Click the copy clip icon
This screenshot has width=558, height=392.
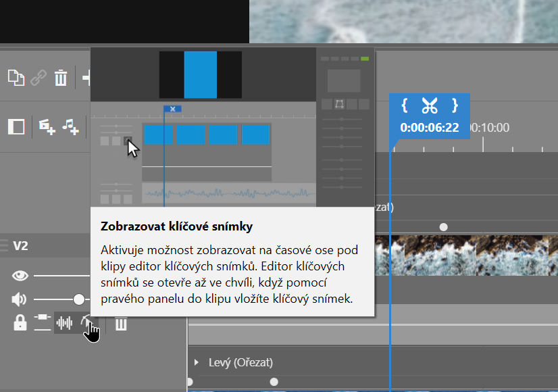point(16,78)
